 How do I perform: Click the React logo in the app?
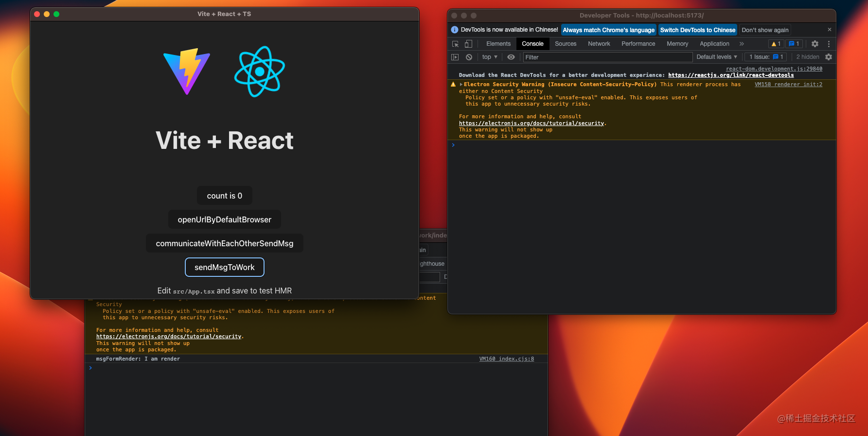pos(260,72)
